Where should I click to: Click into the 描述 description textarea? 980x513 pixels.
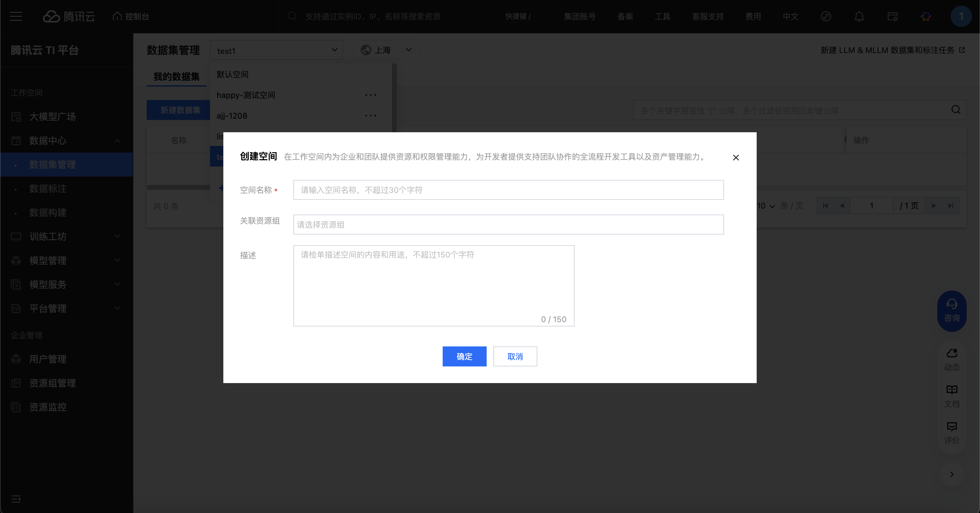pos(433,285)
